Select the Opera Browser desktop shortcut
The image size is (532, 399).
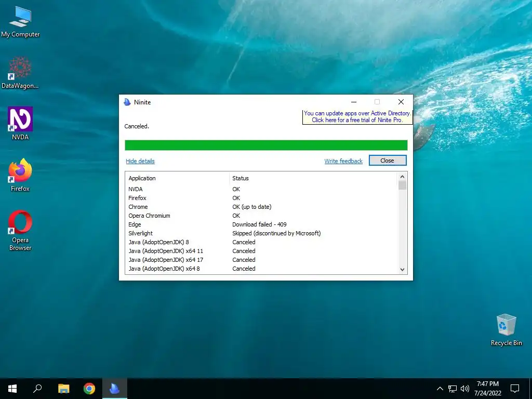20,231
